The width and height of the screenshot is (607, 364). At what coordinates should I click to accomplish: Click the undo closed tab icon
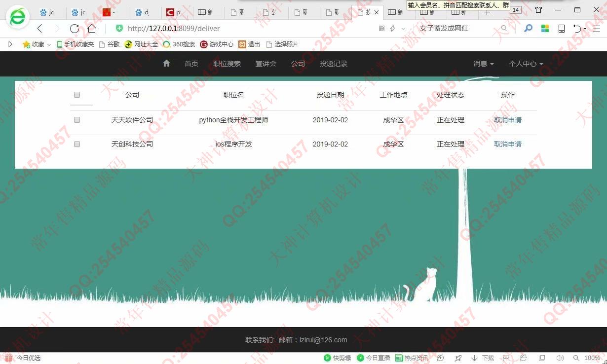click(577, 29)
